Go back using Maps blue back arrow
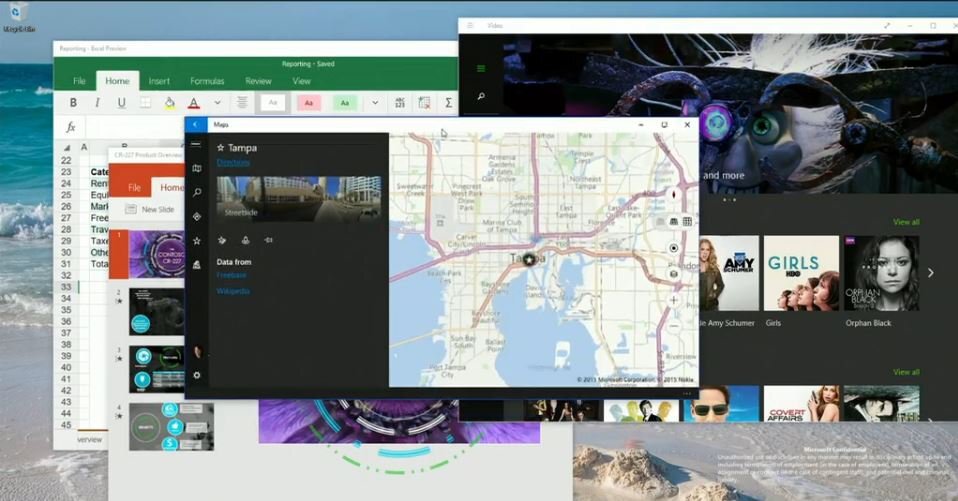Viewport: 958px width, 501px height. pos(196,125)
